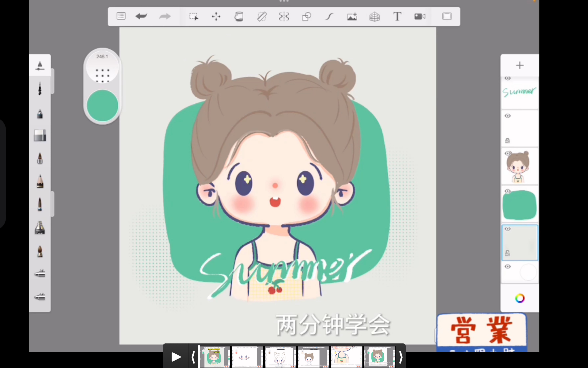Show next clips with right bracket arrow
The width and height of the screenshot is (588, 368).
[x=400, y=357]
